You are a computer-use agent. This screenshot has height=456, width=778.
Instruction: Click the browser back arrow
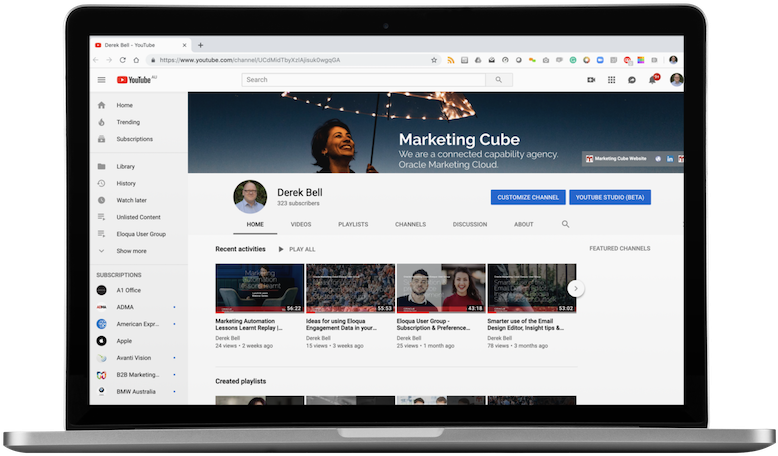coord(96,60)
